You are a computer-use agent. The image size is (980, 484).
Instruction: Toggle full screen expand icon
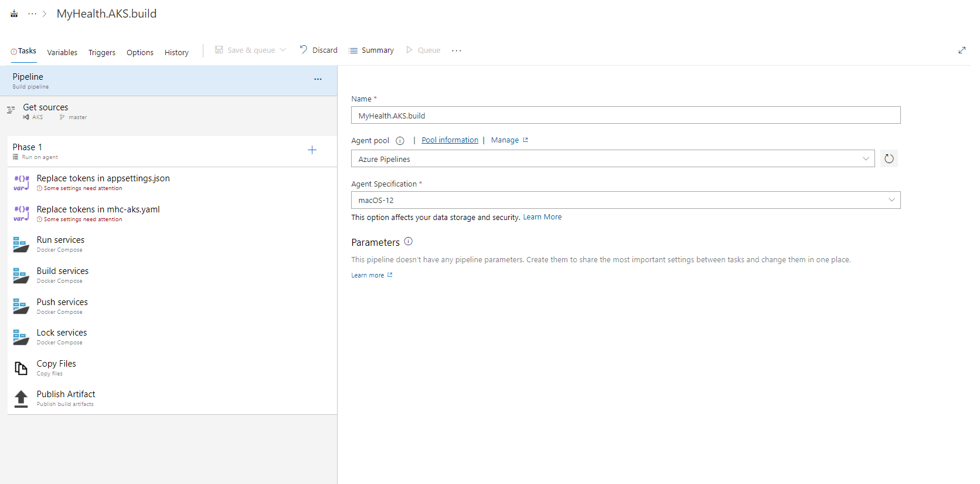click(x=962, y=50)
